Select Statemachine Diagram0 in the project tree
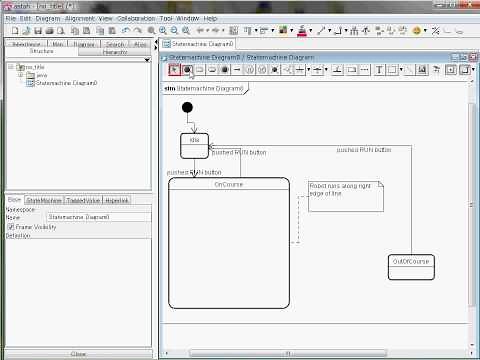Image resolution: width=480 pixels, height=360 pixels. (x=62, y=83)
